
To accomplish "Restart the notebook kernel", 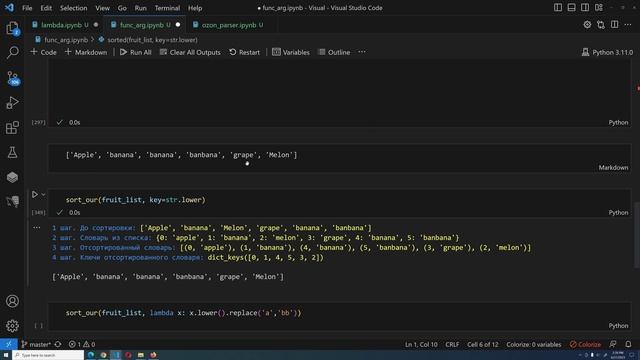I will point(244,52).
